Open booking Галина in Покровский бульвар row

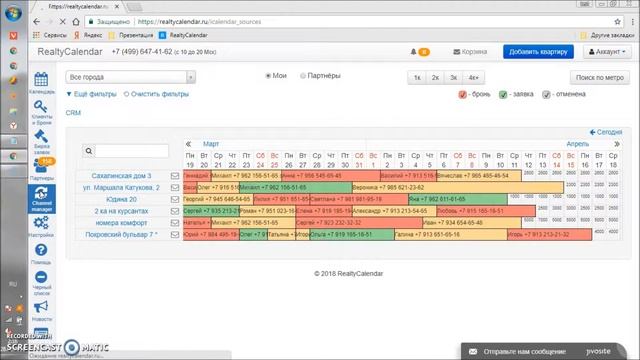pos(451,235)
